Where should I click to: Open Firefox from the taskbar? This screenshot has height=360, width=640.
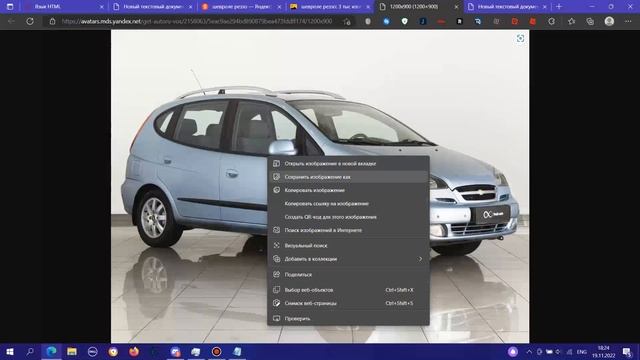coord(134,351)
